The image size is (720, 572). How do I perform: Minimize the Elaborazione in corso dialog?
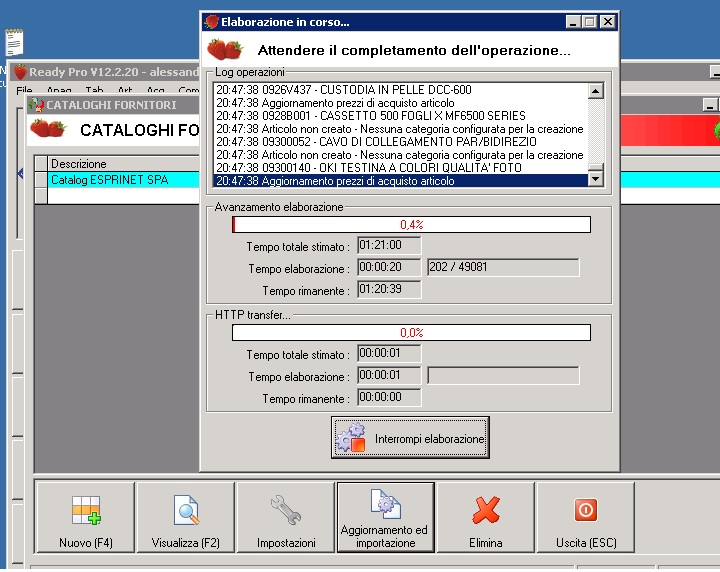pos(573,22)
